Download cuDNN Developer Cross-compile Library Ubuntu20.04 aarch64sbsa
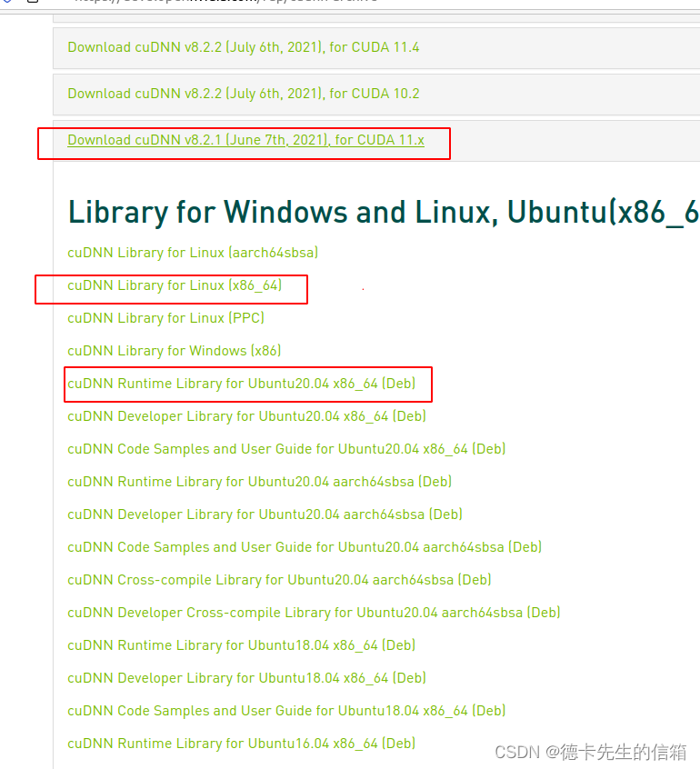The height and width of the screenshot is (769, 700). (314, 613)
